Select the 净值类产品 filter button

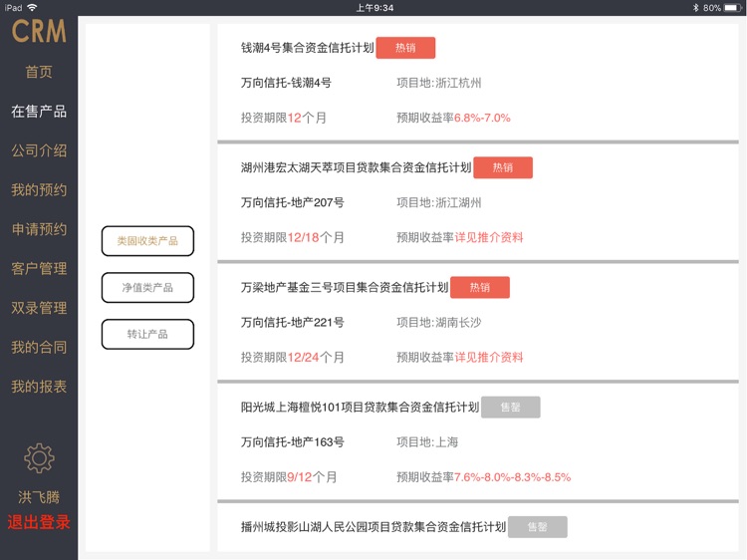(x=147, y=287)
